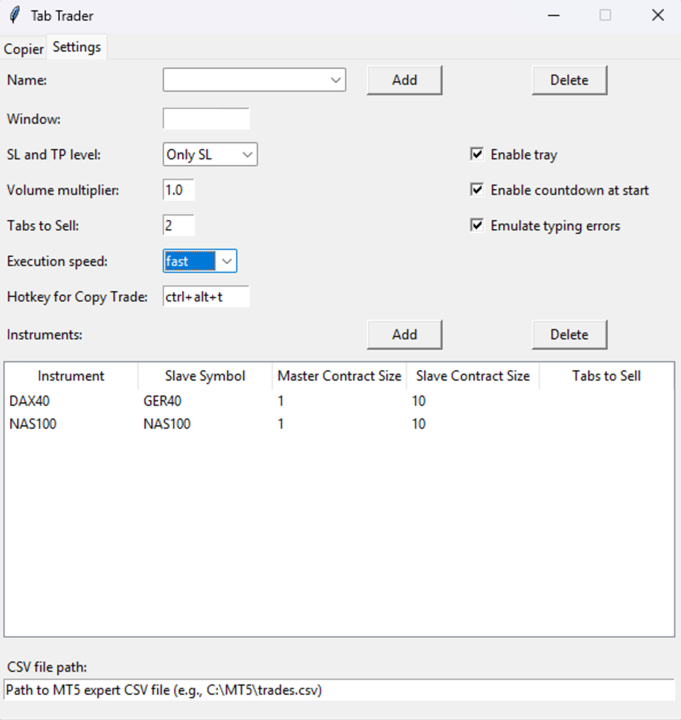Select the NAS100 instrument row
The image size is (681, 720).
pos(339,423)
